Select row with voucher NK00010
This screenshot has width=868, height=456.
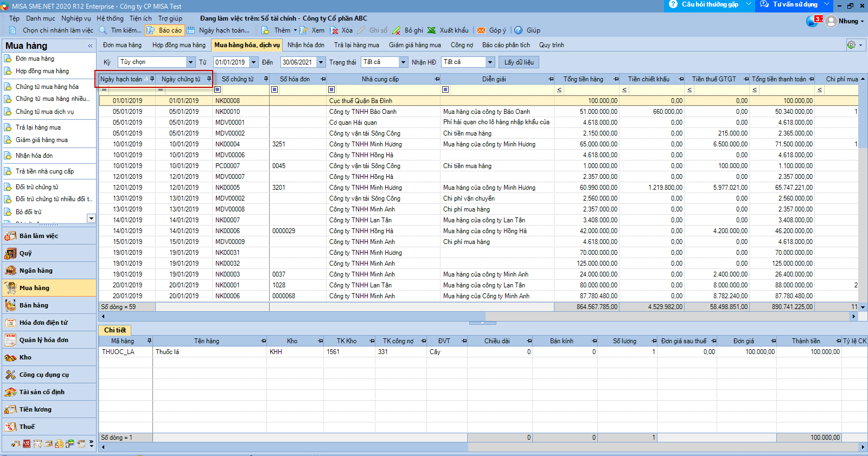(x=478, y=112)
